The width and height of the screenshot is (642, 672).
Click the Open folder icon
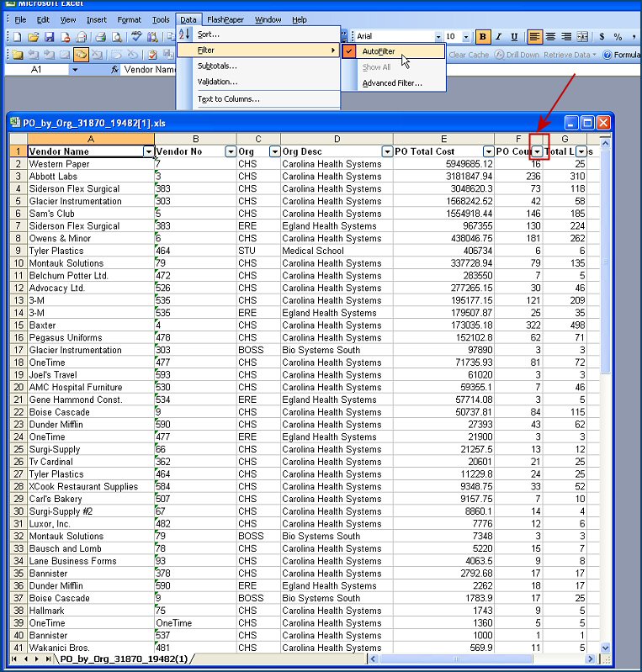tap(33, 37)
